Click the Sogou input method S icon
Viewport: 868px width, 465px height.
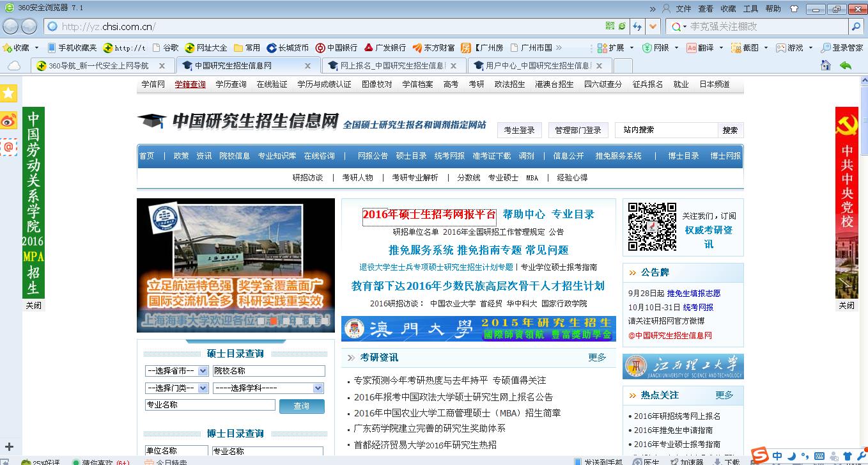click(759, 455)
